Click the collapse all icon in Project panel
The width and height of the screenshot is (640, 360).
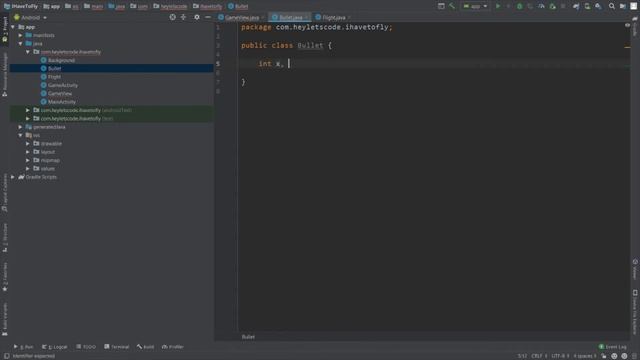[x=183, y=17]
